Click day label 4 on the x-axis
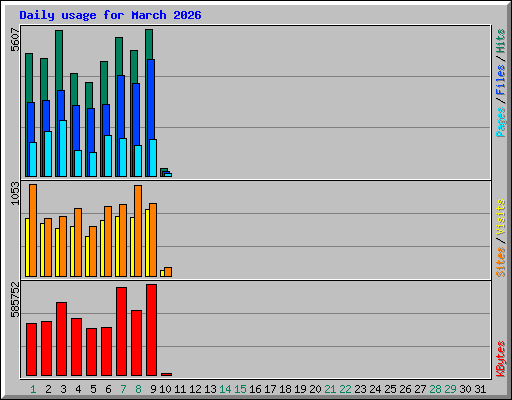The image size is (512, 400). click(x=78, y=389)
